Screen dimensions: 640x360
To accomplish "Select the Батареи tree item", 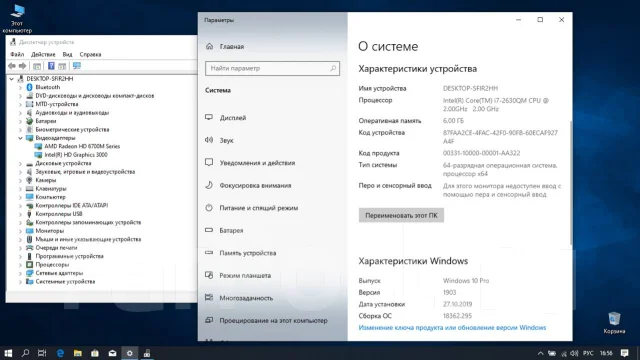I will pos(46,121).
